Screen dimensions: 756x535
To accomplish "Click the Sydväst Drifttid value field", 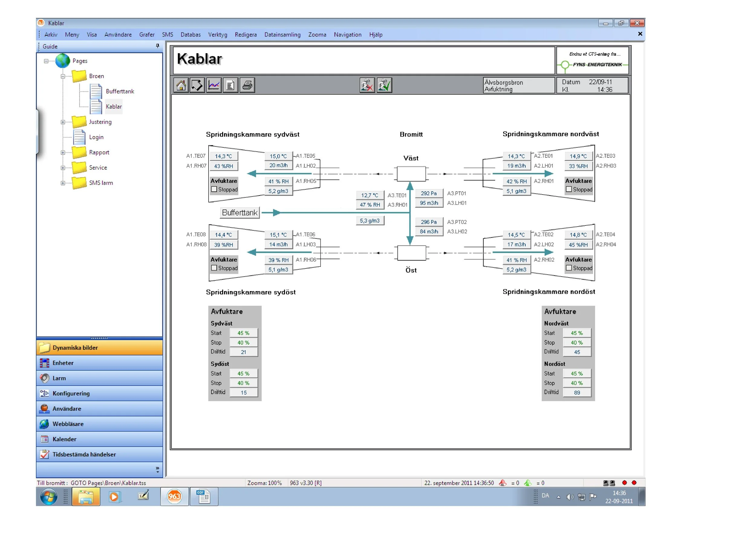I will click(243, 352).
